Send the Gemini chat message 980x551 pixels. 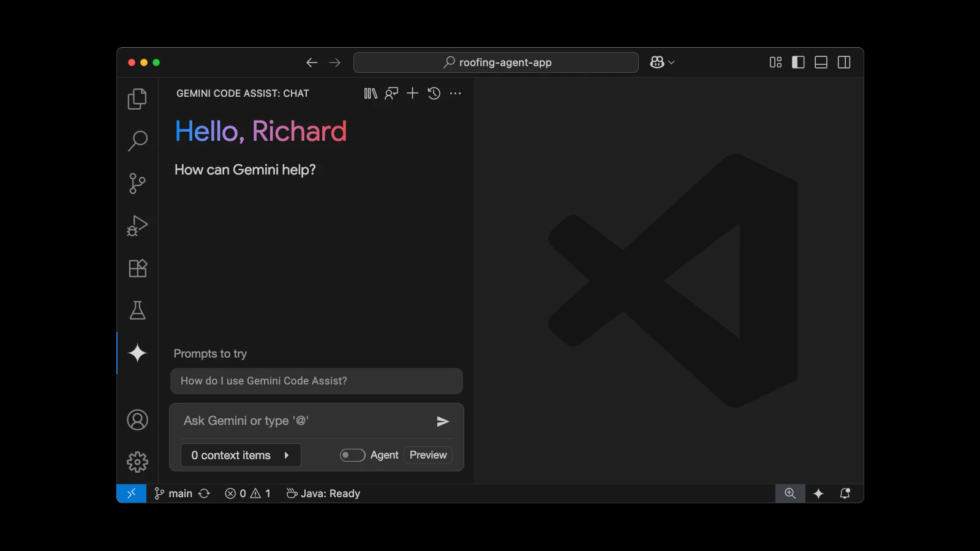443,421
